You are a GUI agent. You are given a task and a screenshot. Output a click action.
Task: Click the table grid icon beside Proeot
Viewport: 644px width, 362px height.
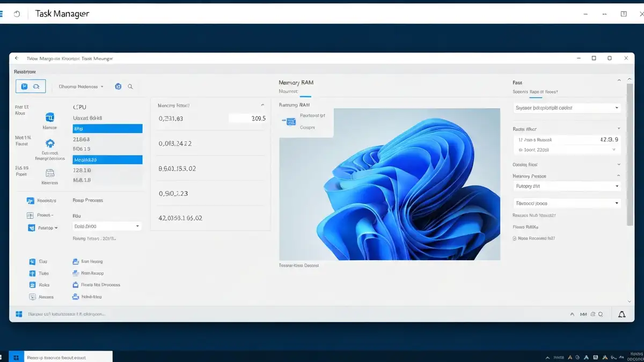tap(31, 215)
